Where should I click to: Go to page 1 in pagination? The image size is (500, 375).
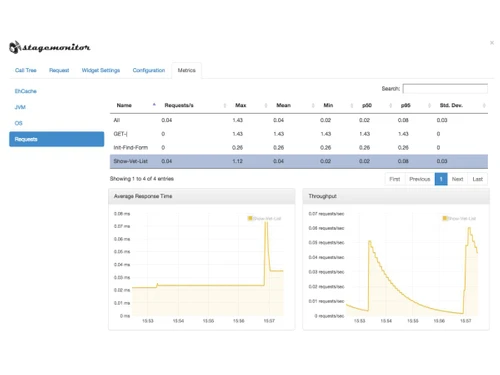click(x=441, y=179)
